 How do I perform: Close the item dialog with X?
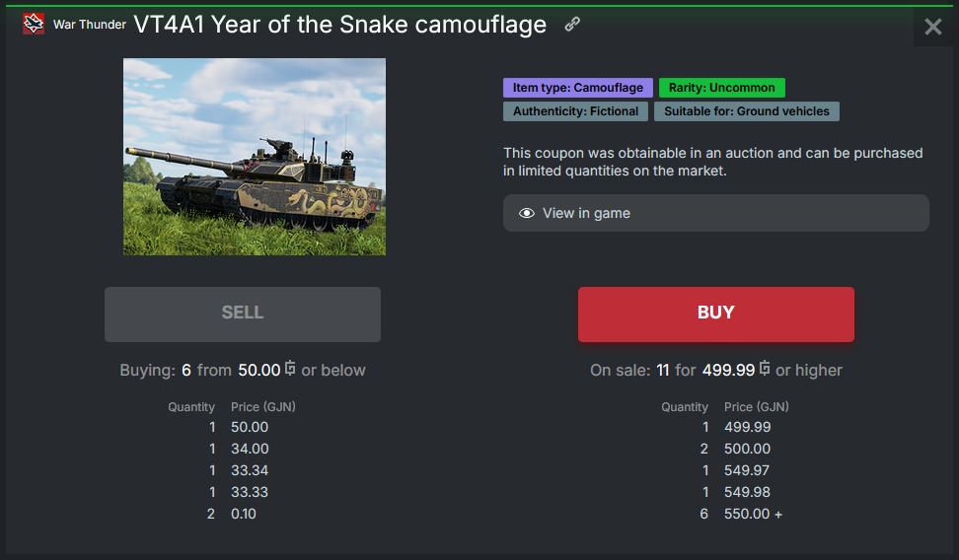coord(932,27)
